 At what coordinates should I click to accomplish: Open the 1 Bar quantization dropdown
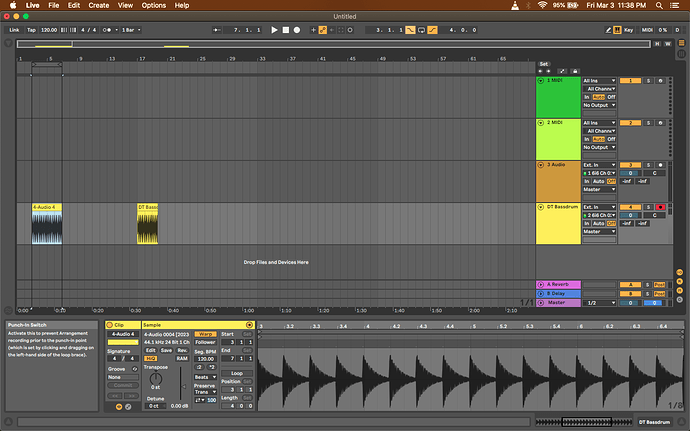(x=131, y=30)
